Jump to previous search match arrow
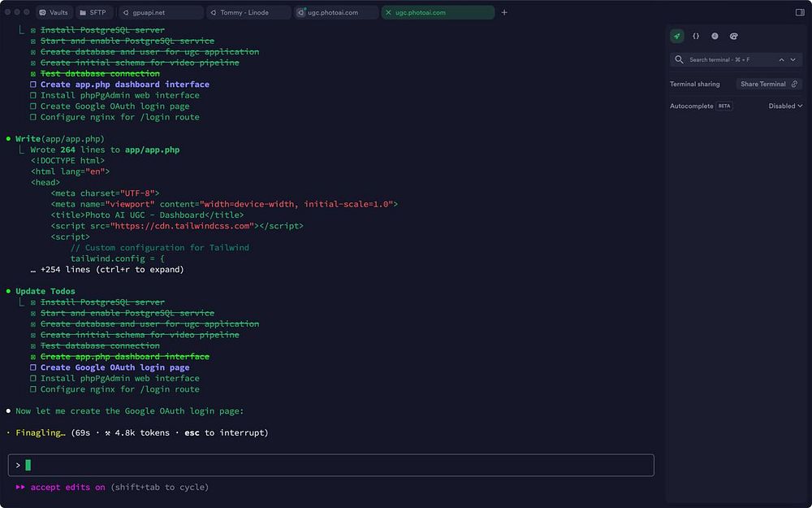This screenshot has width=812, height=508. (781, 59)
